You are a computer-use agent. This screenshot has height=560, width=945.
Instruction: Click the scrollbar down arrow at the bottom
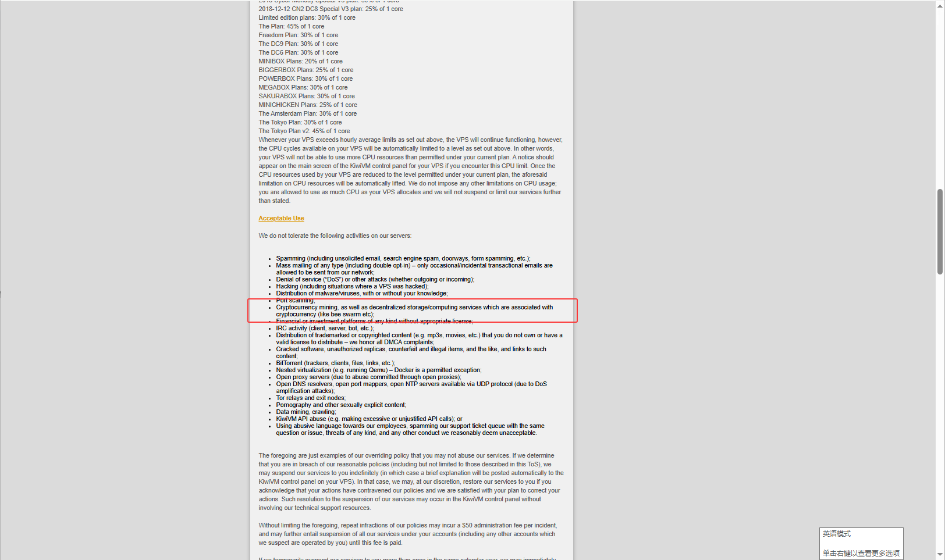pyautogui.click(x=940, y=555)
